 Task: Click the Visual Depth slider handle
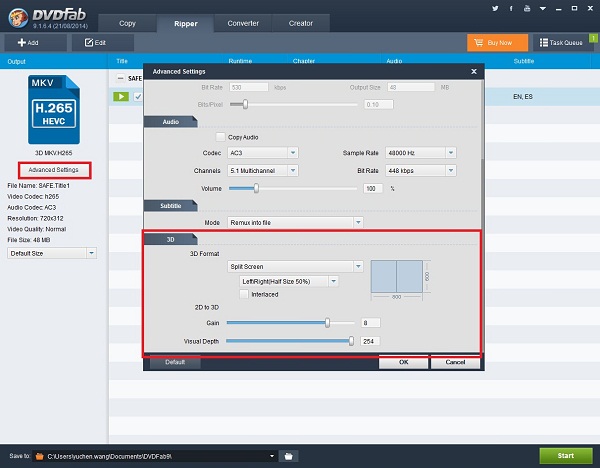351,341
